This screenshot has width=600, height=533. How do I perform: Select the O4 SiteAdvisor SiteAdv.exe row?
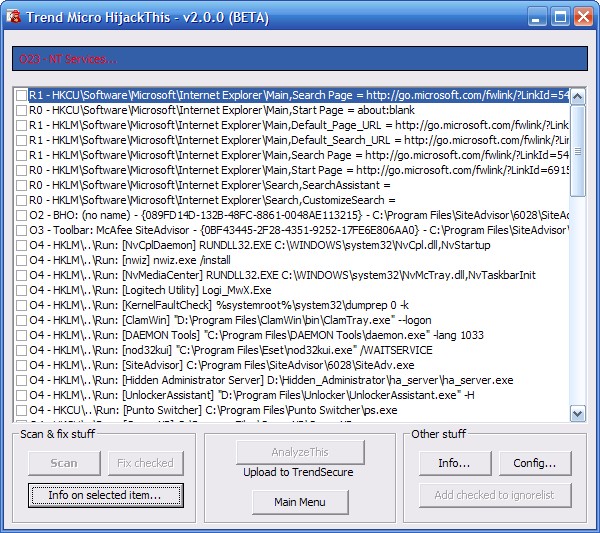click(222, 365)
